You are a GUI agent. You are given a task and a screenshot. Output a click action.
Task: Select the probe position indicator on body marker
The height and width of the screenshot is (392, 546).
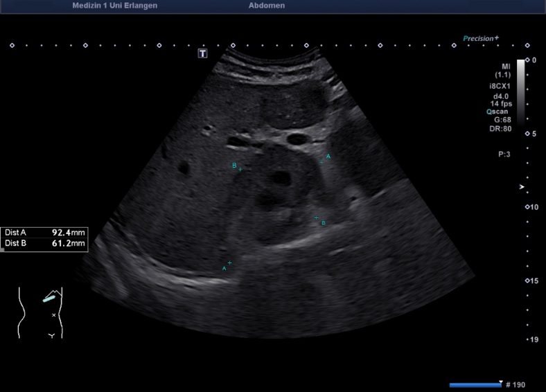[50, 298]
